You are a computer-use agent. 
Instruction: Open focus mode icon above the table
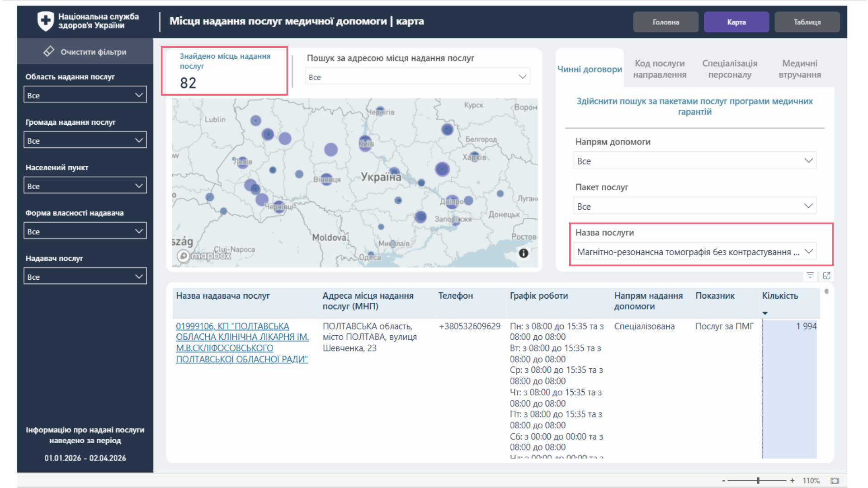pos(826,276)
